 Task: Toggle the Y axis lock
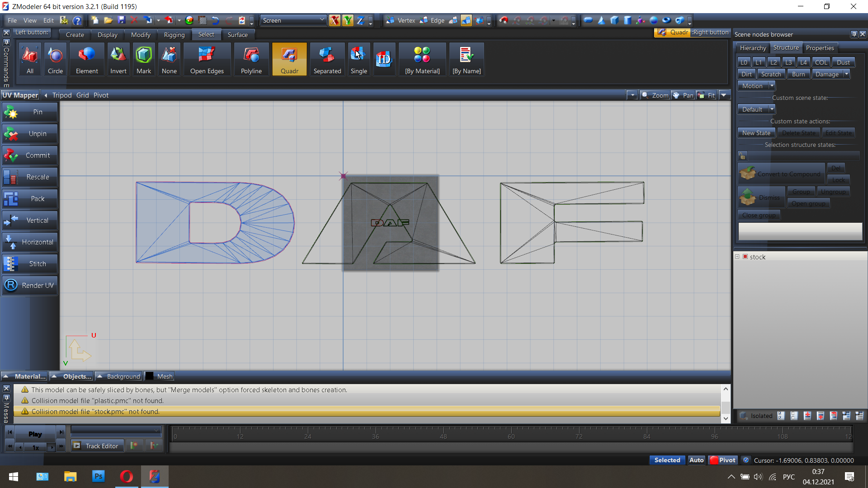(x=348, y=20)
